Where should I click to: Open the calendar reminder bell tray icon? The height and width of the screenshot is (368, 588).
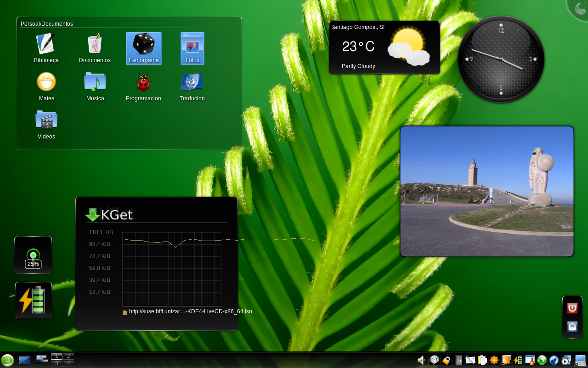[x=530, y=360]
